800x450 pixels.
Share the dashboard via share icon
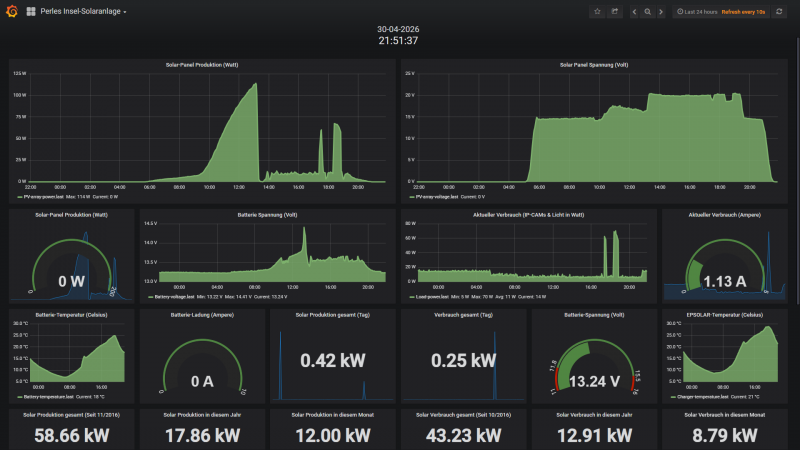615,12
